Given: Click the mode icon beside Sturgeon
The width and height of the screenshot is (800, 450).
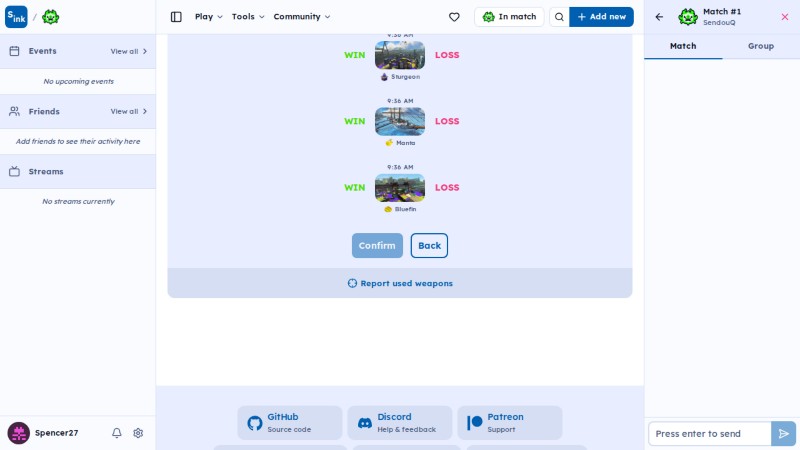Looking at the screenshot, I should (384, 77).
